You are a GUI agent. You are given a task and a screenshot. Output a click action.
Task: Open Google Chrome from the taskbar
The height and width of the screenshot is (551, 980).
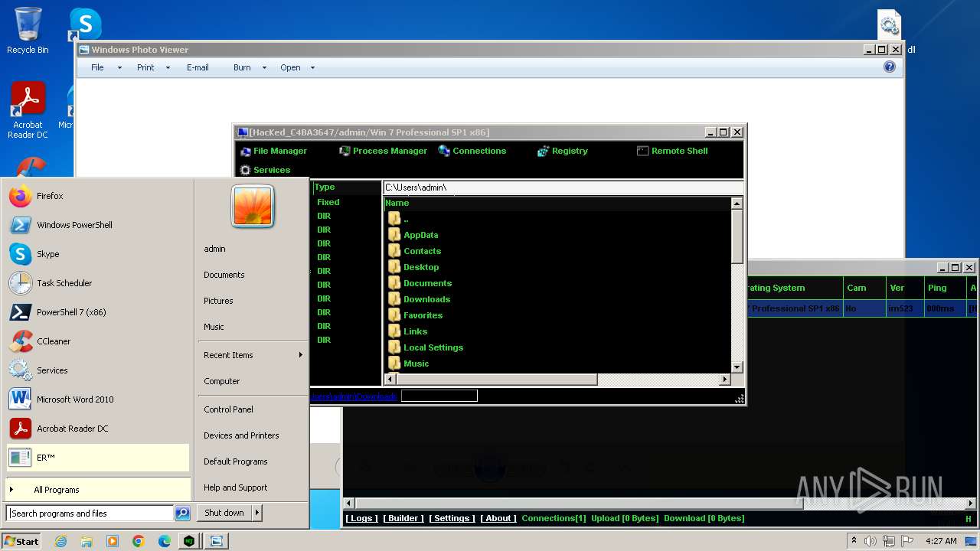click(x=138, y=541)
